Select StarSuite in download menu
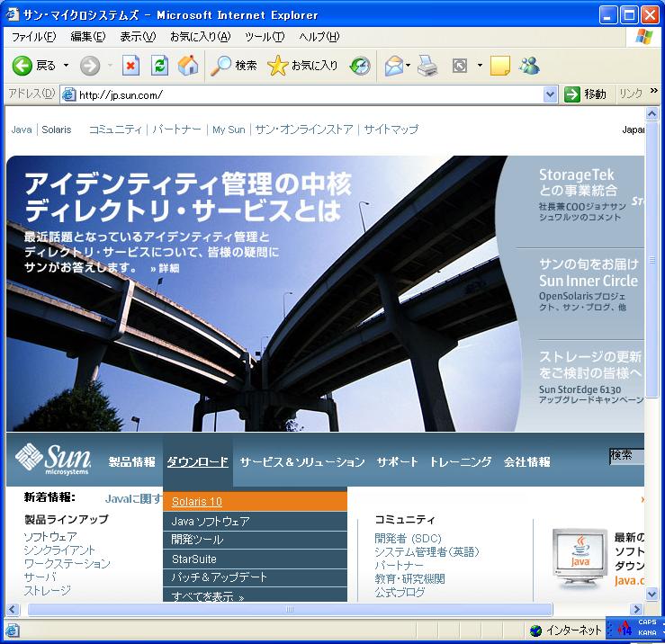The width and height of the screenshot is (665, 644). click(x=255, y=559)
